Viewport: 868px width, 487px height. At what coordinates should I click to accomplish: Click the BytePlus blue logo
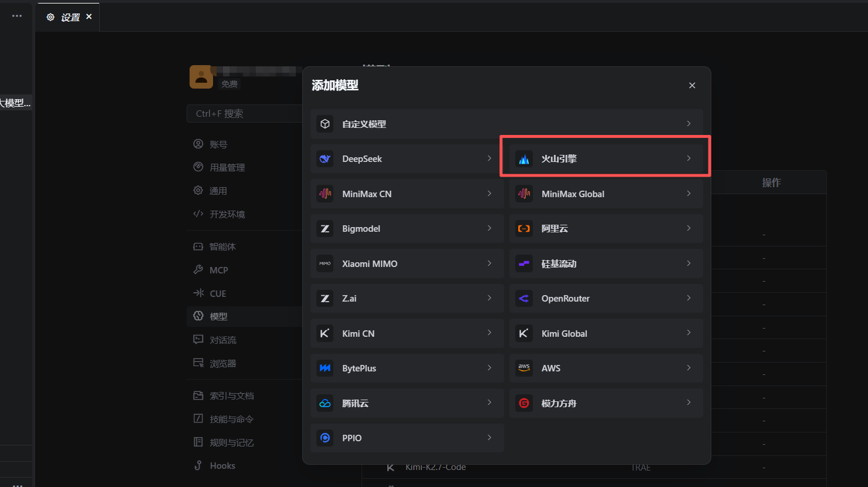coord(325,368)
